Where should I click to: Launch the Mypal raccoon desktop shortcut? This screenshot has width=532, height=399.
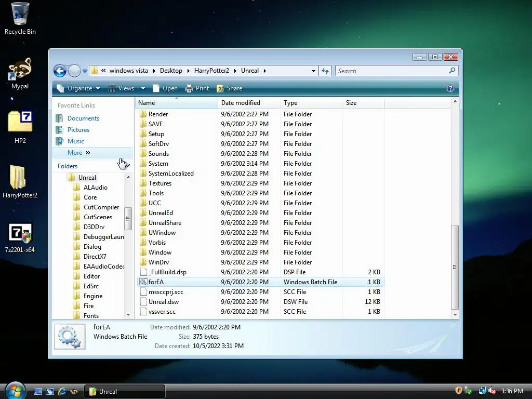20,73
